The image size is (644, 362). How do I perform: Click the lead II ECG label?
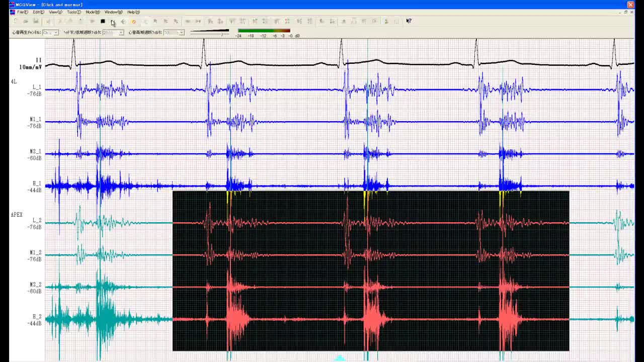38,60
